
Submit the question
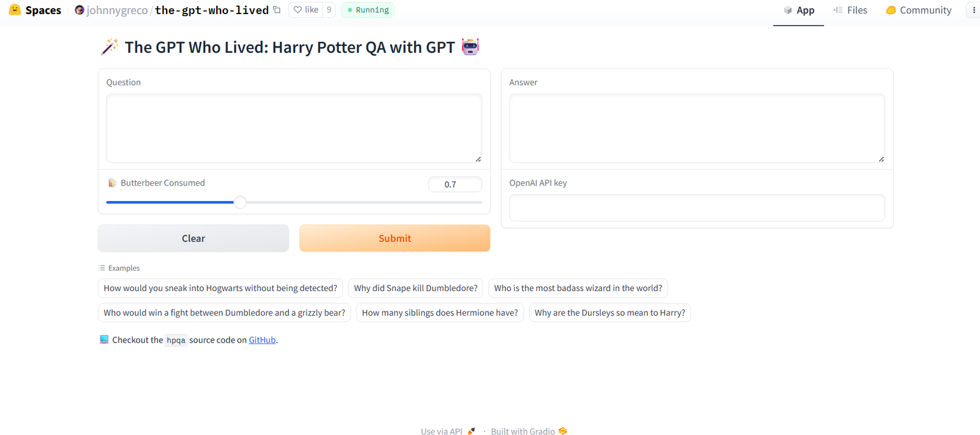[x=394, y=238]
